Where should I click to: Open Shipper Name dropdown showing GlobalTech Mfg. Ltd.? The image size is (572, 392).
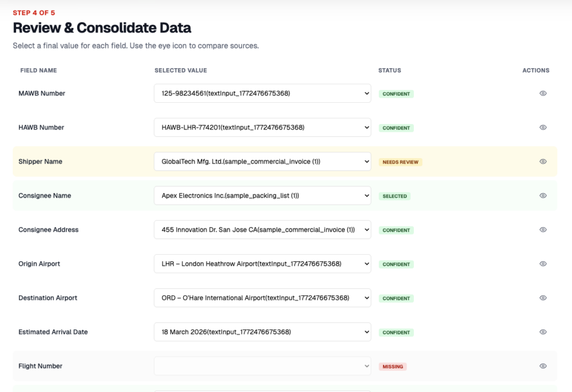pyautogui.click(x=262, y=161)
